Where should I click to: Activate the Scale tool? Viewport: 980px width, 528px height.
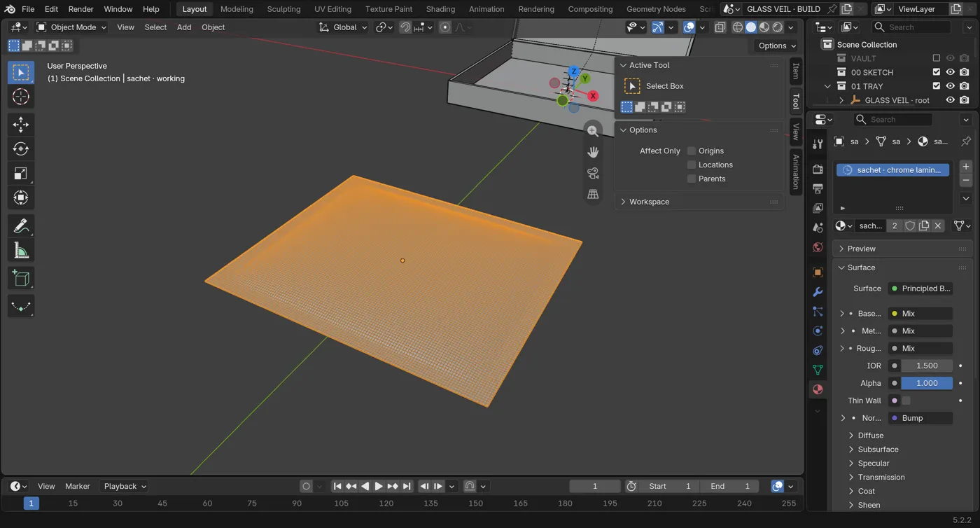[21, 173]
